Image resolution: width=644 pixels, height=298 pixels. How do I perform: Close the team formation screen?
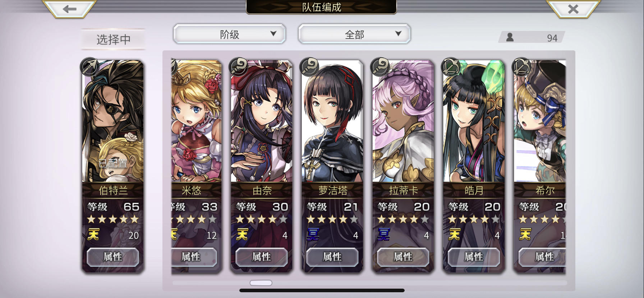pyautogui.click(x=573, y=9)
